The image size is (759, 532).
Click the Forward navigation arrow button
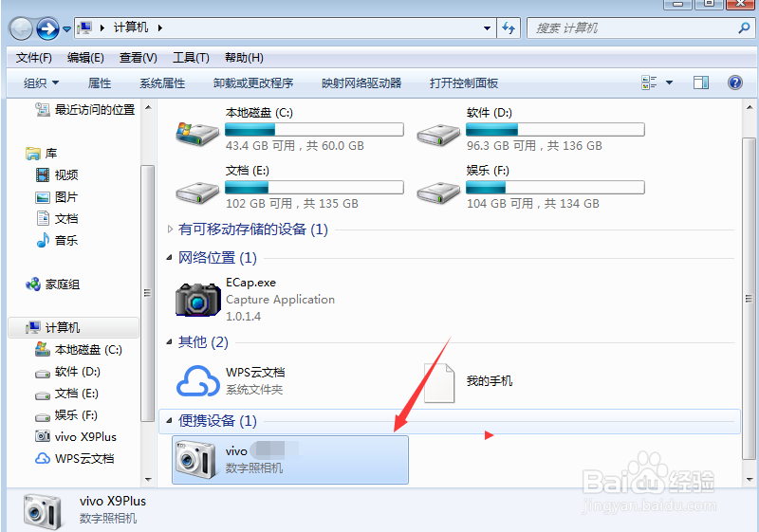(48, 29)
